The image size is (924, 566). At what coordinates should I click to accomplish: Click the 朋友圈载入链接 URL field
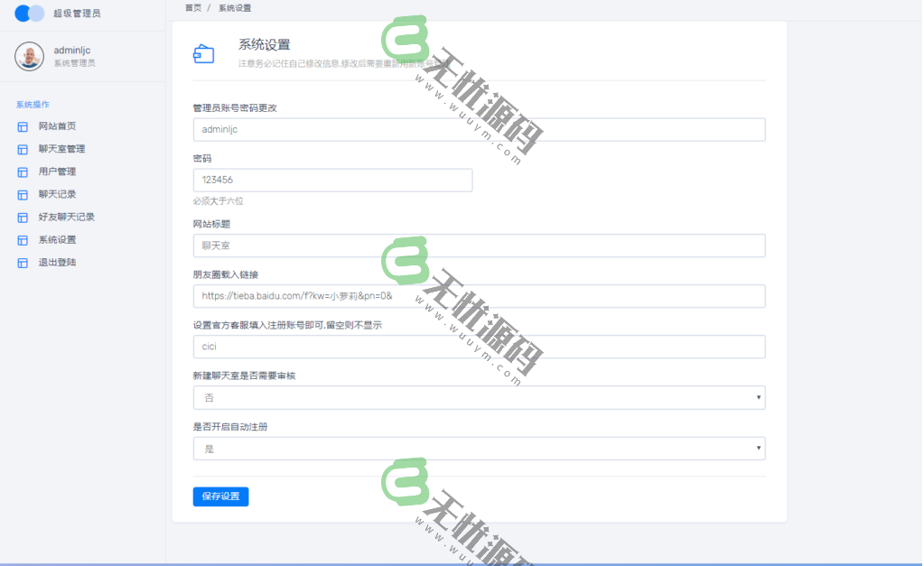click(478, 296)
